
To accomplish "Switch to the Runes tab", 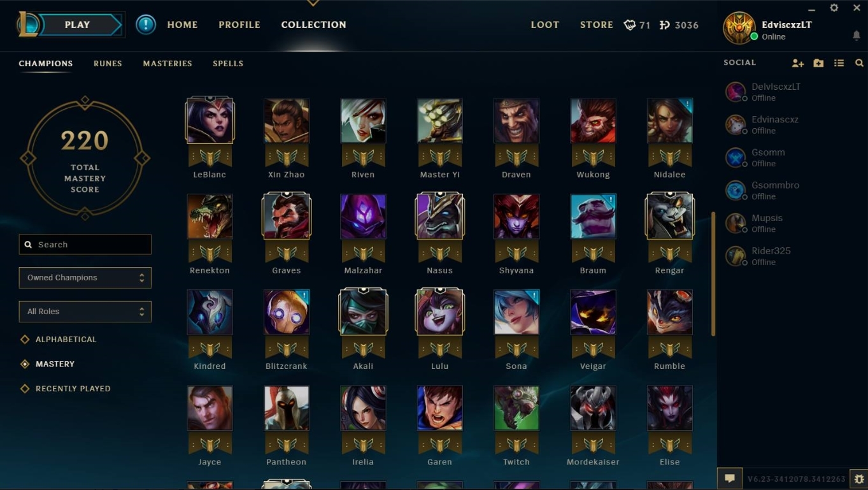I will click(x=108, y=64).
